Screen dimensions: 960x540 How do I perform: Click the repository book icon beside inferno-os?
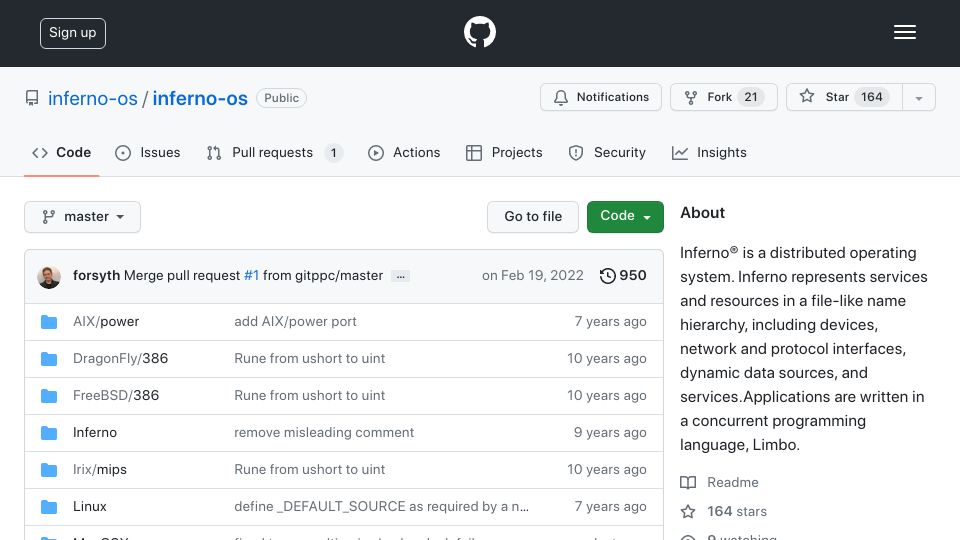[x=32, y=98]
